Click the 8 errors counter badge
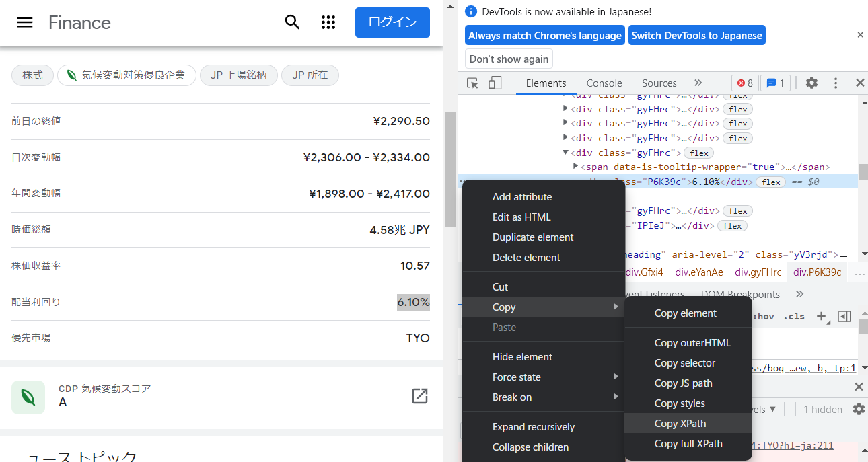The image size is (868, 462). 745,83
